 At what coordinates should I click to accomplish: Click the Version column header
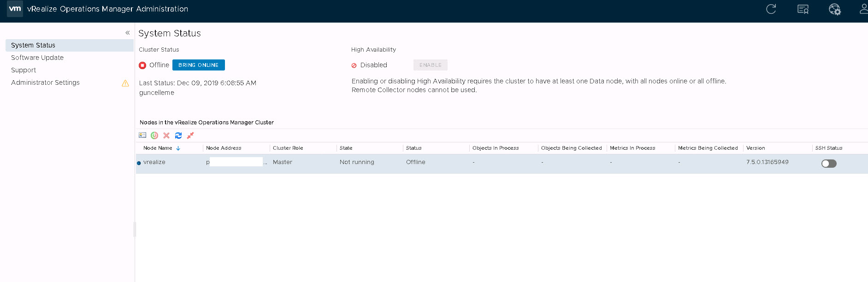(x=756, y=148)
